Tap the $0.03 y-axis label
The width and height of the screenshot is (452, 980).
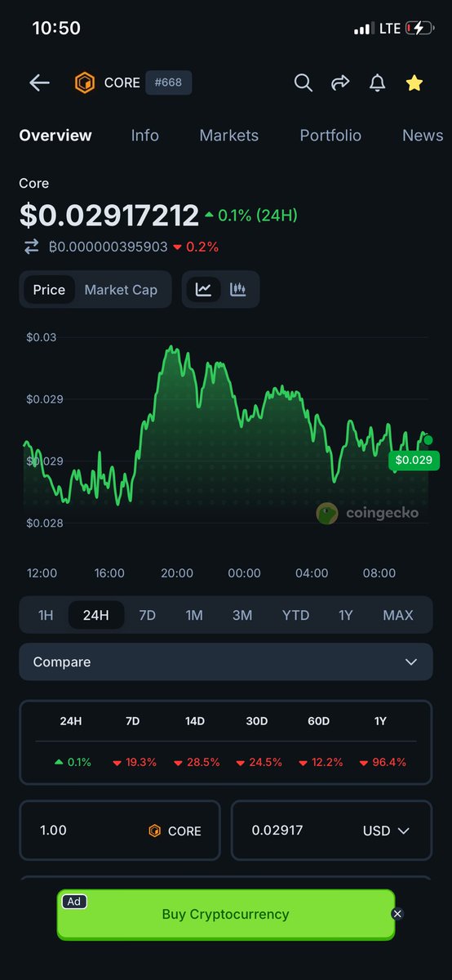pyautogui.click(x=41, y=336)
